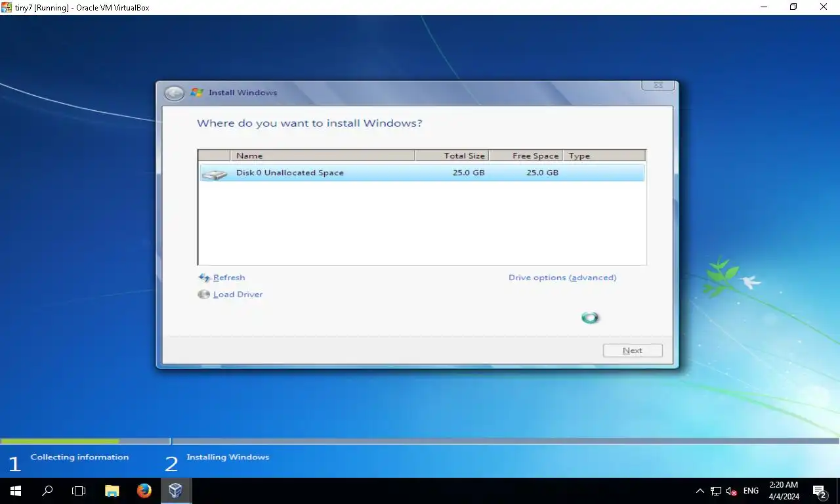840x504 pixels.
Task: Click the 25.0 GB free space value
Action: point(542,173)
